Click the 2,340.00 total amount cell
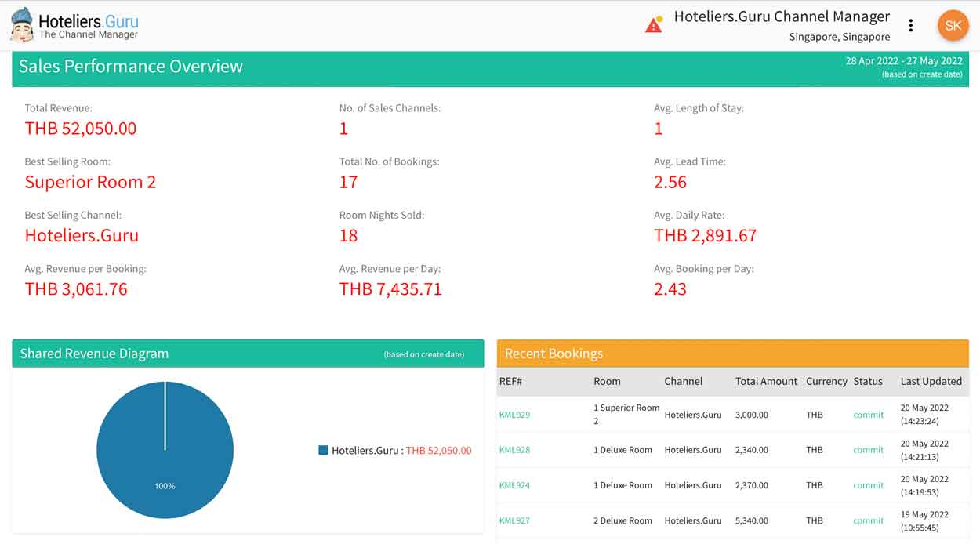 point(752,450)
